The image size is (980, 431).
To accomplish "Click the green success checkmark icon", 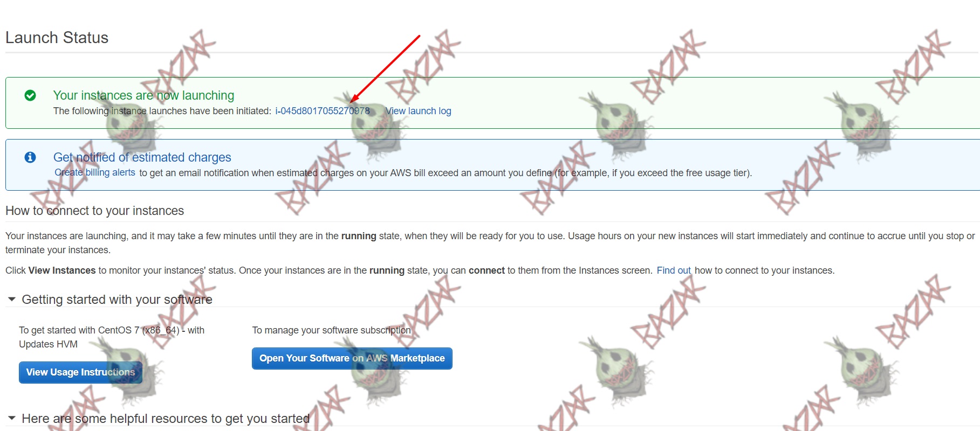I will [30, 95].
